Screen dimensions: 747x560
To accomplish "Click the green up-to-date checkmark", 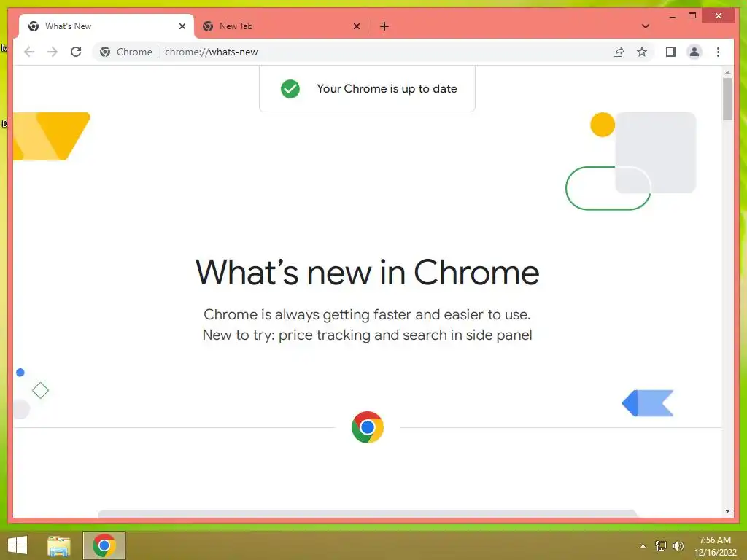I will click(290, 88).
